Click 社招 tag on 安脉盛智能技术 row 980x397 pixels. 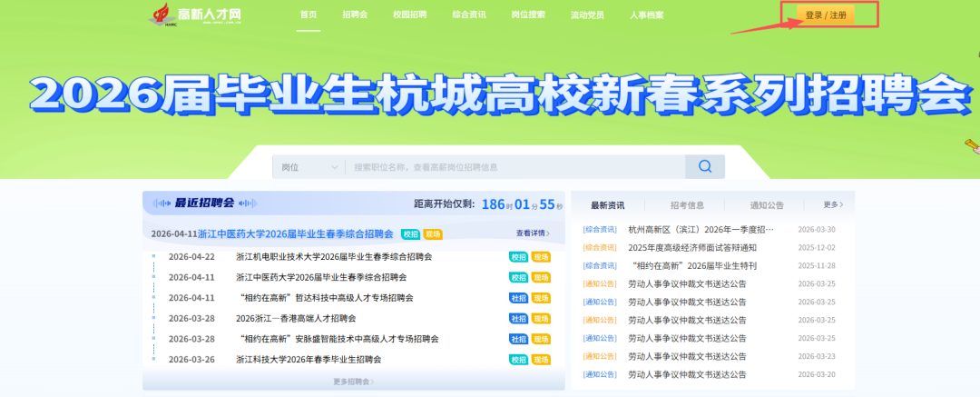pyautogui.click(x=519, y=340)
